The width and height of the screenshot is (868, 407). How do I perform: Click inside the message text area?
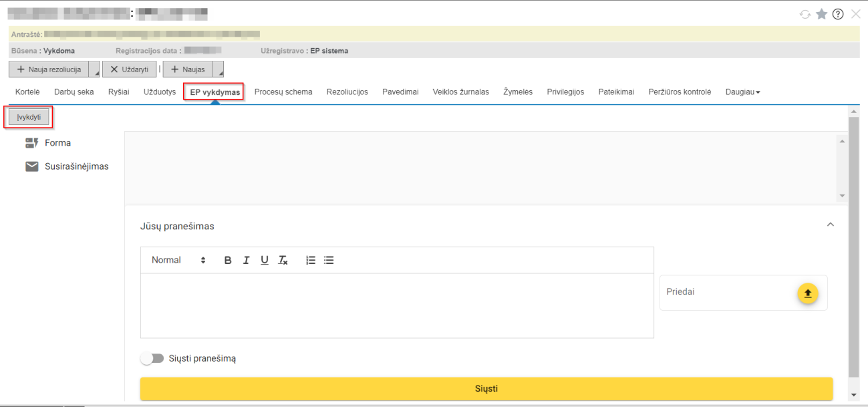pyautogui.click(x=397, y=305)
